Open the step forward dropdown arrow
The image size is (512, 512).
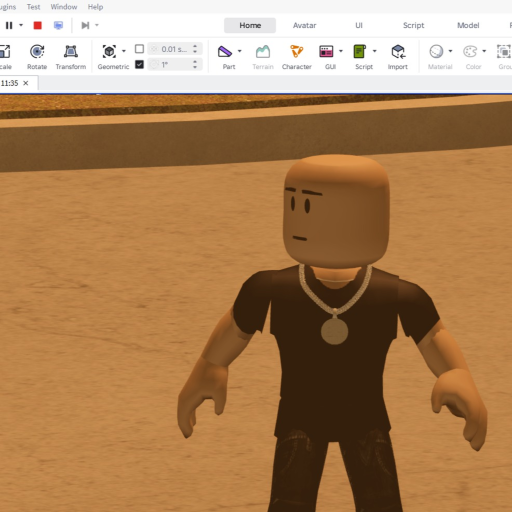coord(97,25)
